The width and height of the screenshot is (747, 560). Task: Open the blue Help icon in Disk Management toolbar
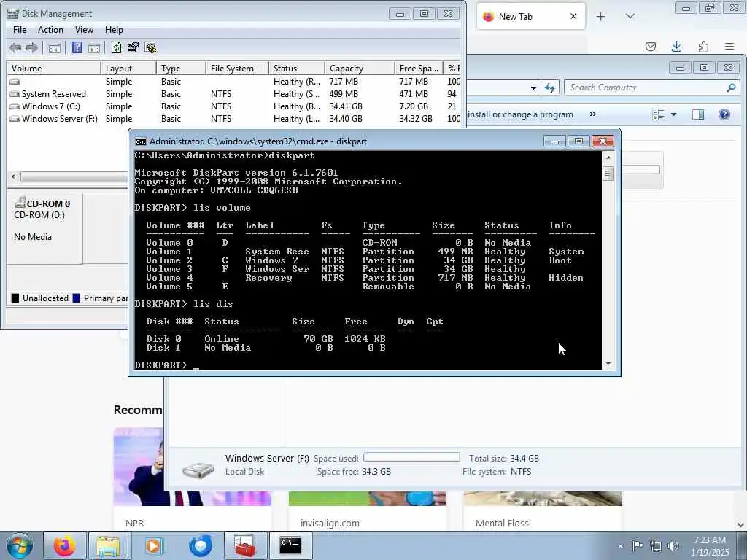tap(77, 47)
